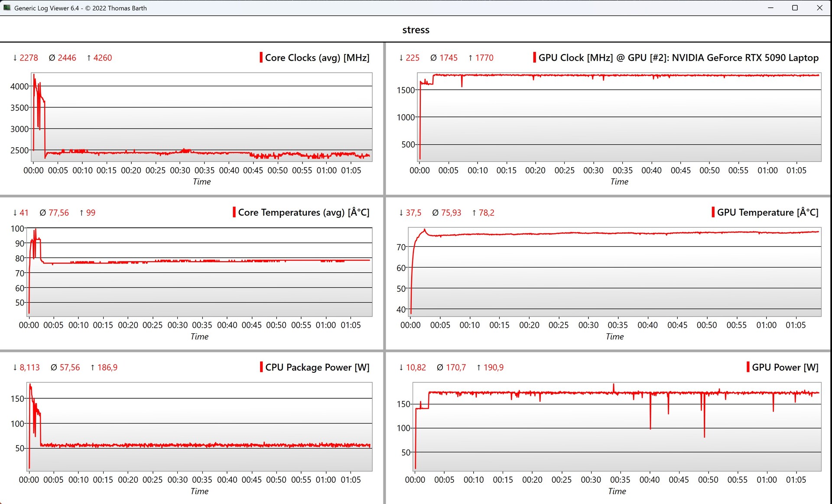Click 00:30 marker on Core Clocks time axis
Image resolution: width=832 pixels, height=504 pixels.
tap(180, 170)
